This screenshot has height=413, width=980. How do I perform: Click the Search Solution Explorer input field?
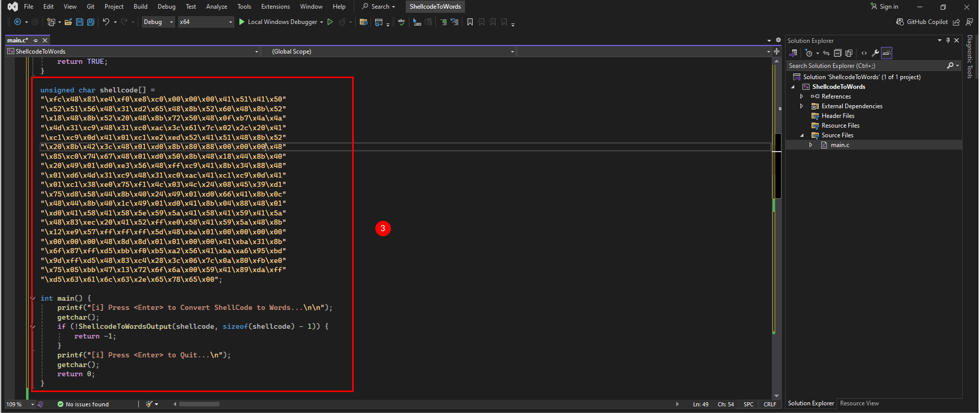[867, 66]
